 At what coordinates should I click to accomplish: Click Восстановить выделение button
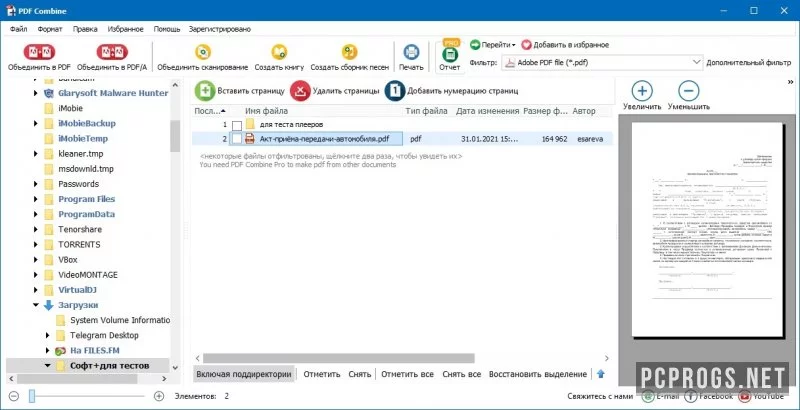538,374
